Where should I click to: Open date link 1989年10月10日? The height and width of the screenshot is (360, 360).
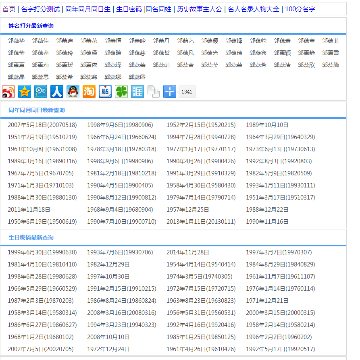pyautogui.click(x=267, y=125)
